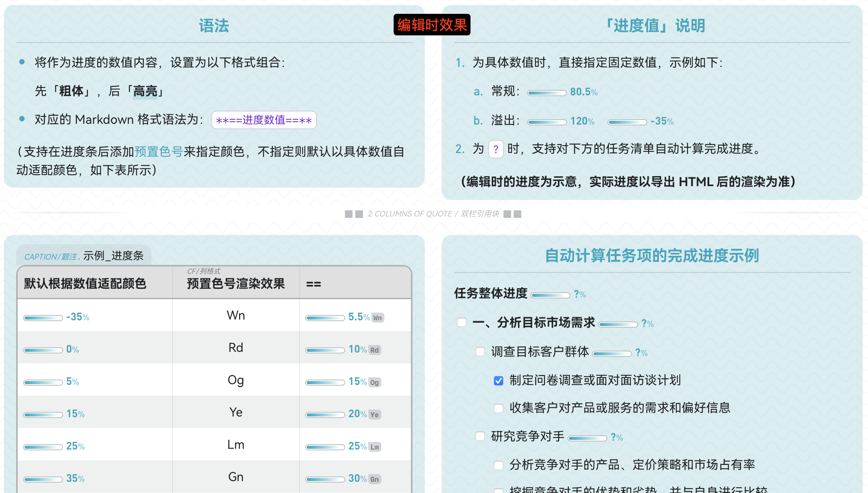
Task: Click the Rd color tag badge
Action: coord(374,350)
